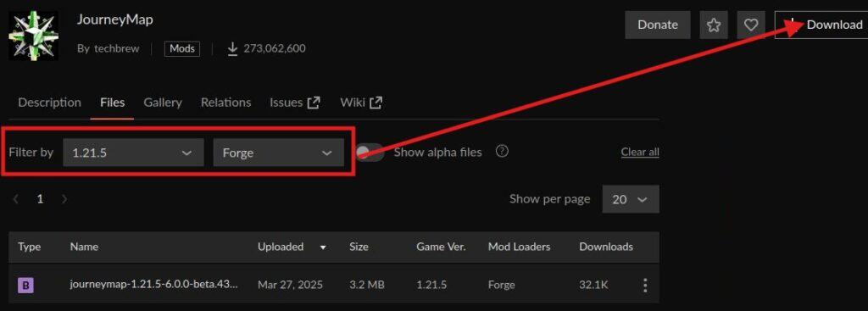Viewport: 868px width, 311px height.
Task: Click the 3.2 MB size cell
Action: tap(367, 285)
